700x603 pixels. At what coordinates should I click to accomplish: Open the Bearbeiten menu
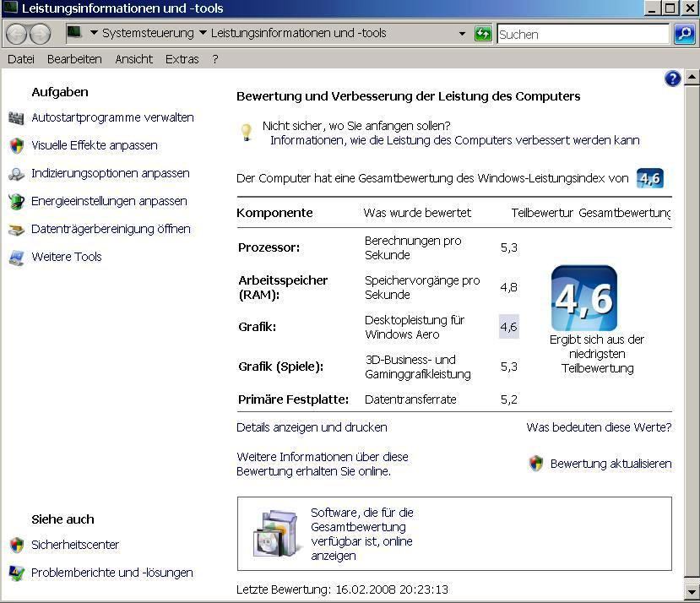coord(74,59)
